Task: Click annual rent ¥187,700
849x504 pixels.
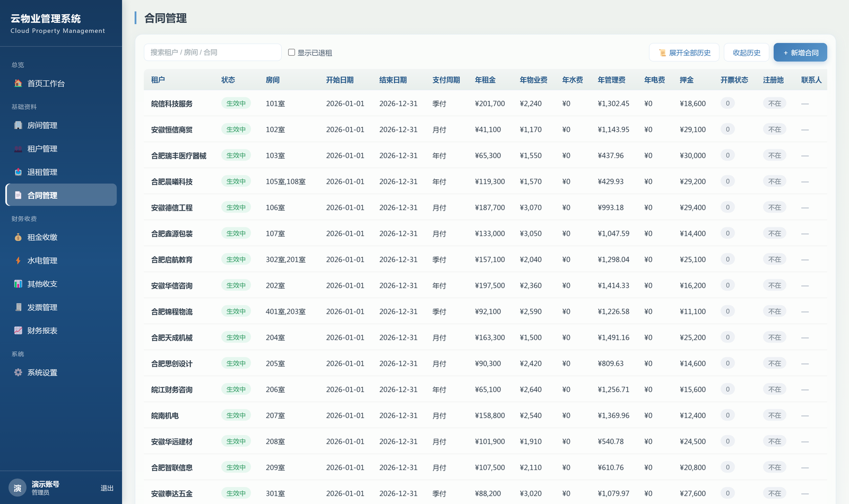Action: click(x=490, y=208)
